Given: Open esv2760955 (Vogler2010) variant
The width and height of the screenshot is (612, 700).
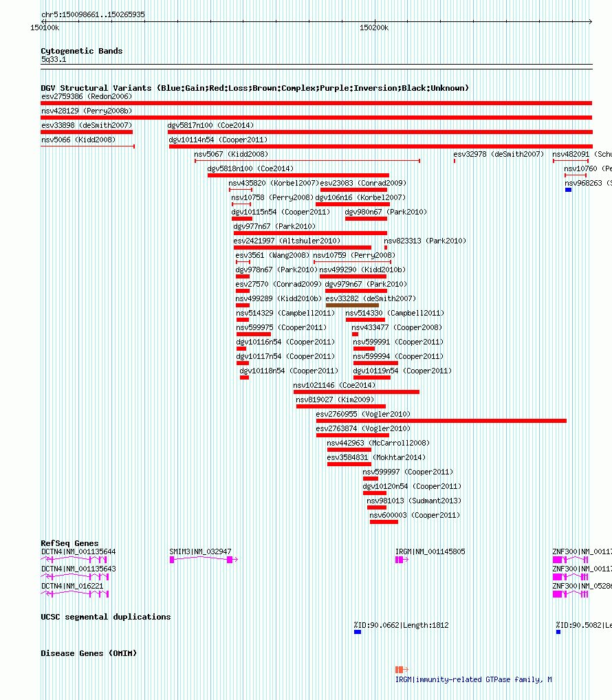Looking at the screenshot, I should [363, 414].
